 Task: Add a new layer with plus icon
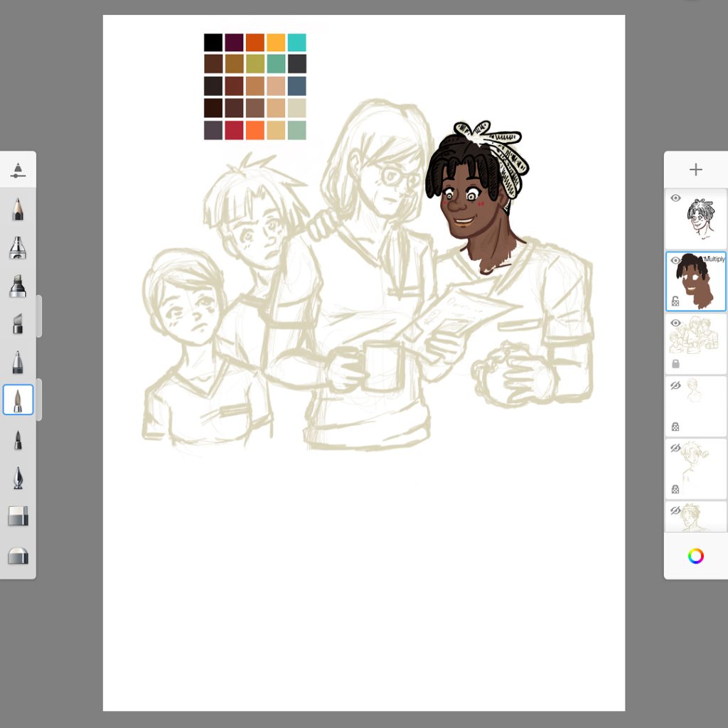click(695, 169)
